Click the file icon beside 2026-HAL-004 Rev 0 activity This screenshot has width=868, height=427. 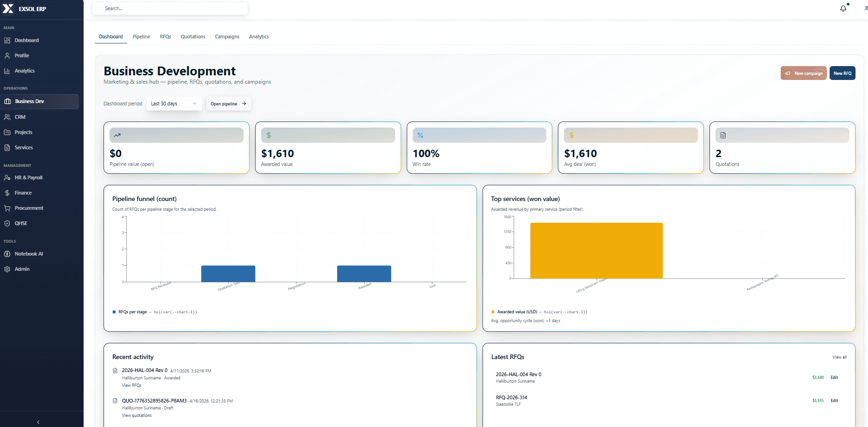point(115,371)
